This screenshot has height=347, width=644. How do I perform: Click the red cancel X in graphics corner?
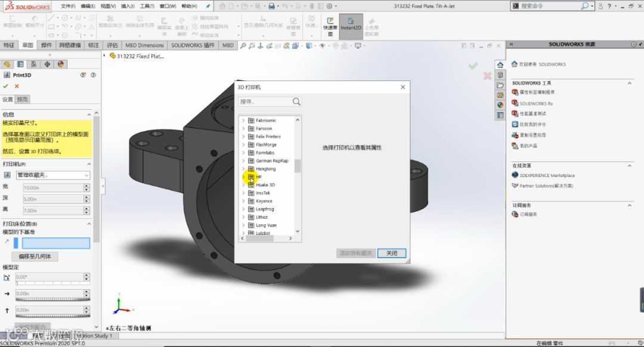pos(487,76)
